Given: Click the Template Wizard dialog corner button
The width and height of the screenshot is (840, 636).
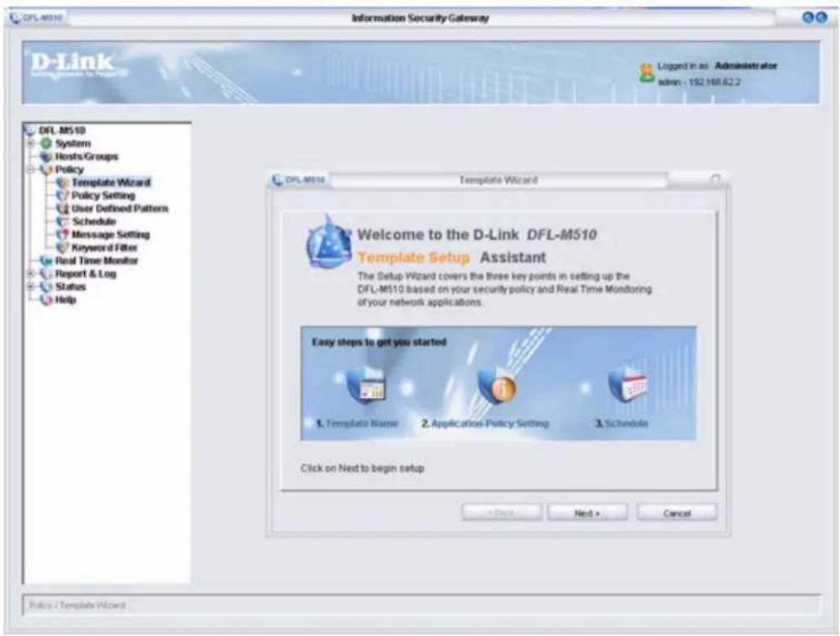Looking at the screenshot, I should (x=715, y=179).
